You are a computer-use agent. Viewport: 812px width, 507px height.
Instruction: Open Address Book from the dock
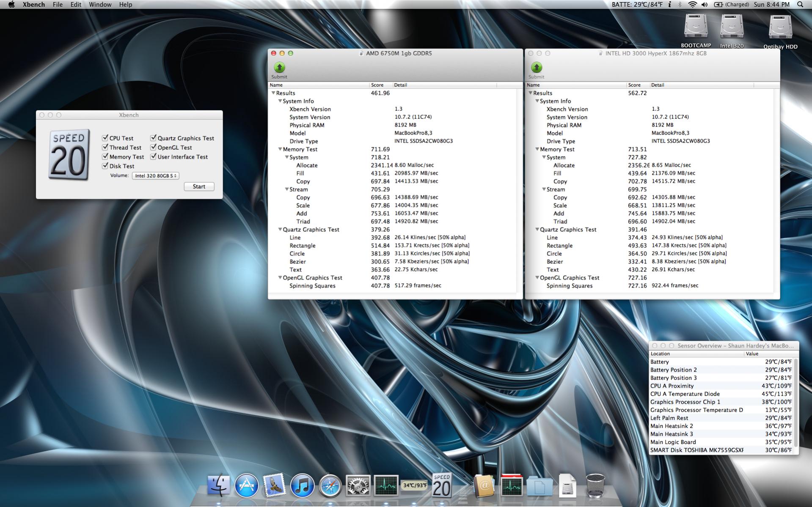pos(484,485)
